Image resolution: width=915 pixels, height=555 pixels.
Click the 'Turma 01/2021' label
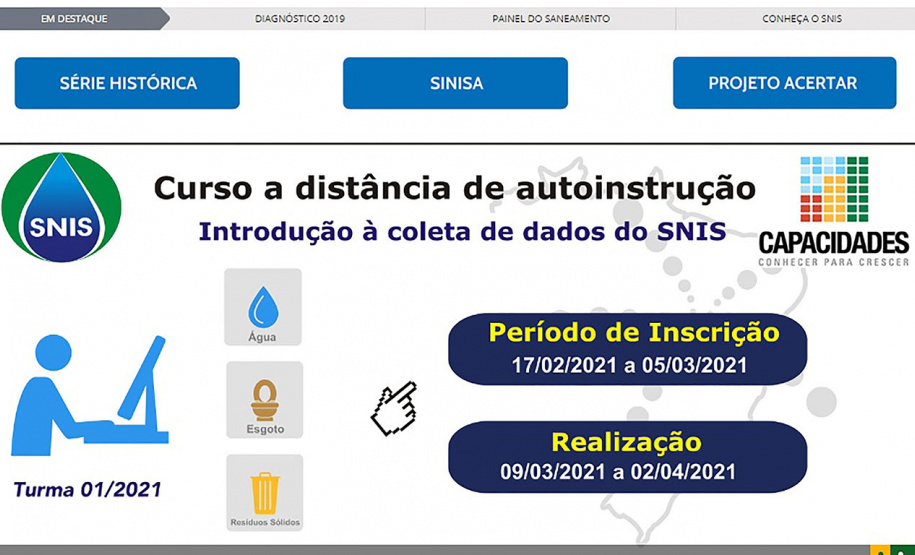[88, 490]
